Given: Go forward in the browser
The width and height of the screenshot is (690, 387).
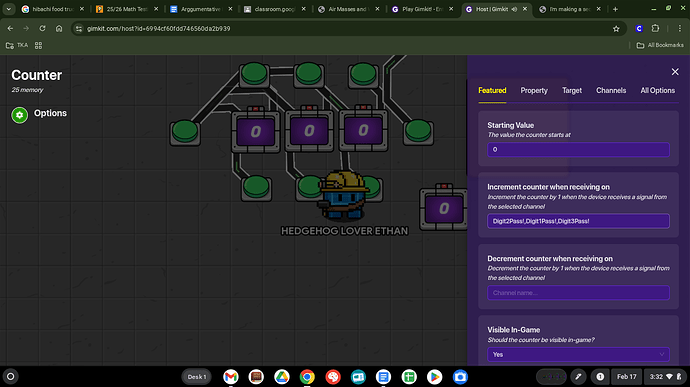Looking at the screenshot, I should pyautogui.click(x=26, y=29).
